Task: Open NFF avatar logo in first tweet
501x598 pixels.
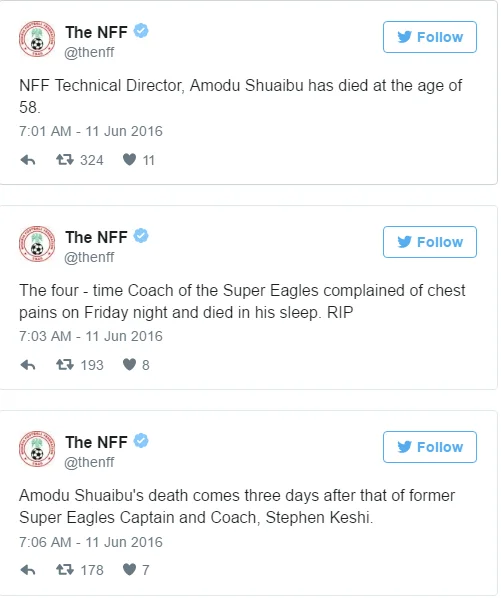Action: click(37, 39)
